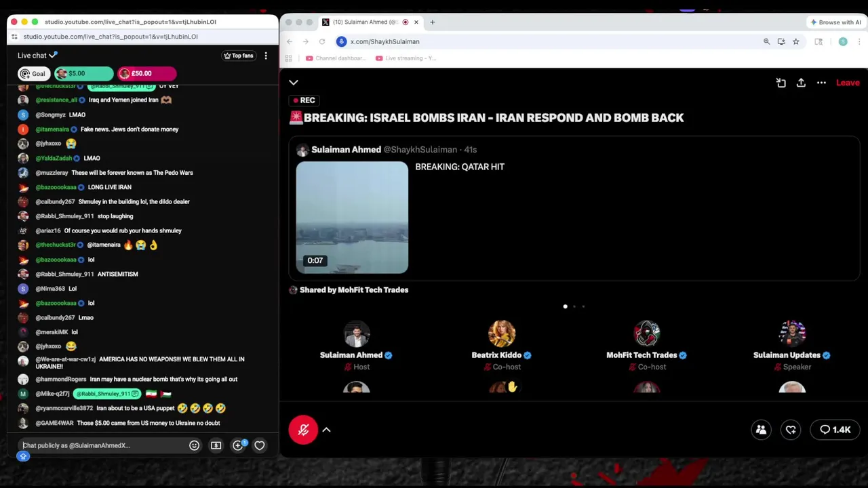This screenshot has height=488, width=868.
Task: Collapse the X Space with the down chevron
Action: pos(294,83)
